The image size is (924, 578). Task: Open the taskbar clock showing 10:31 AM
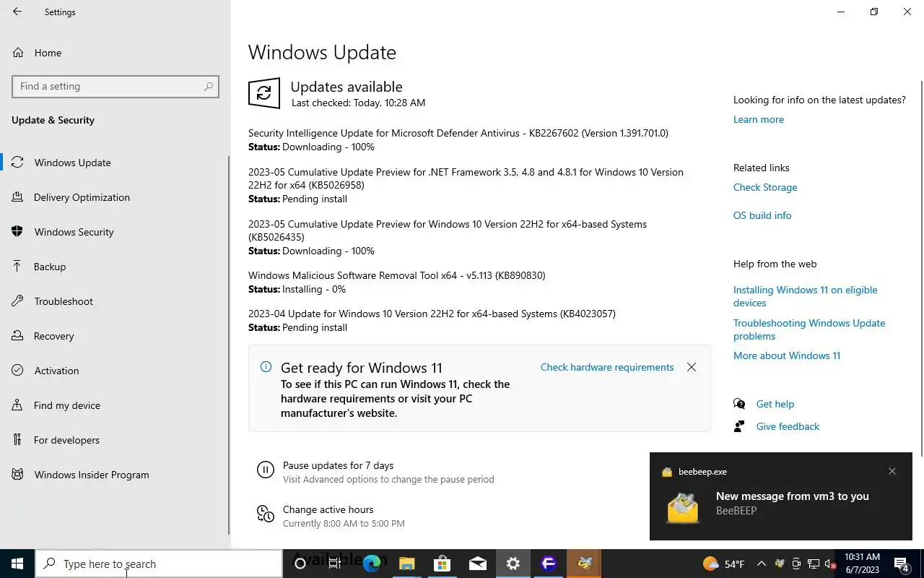click(x=862, y=564)
